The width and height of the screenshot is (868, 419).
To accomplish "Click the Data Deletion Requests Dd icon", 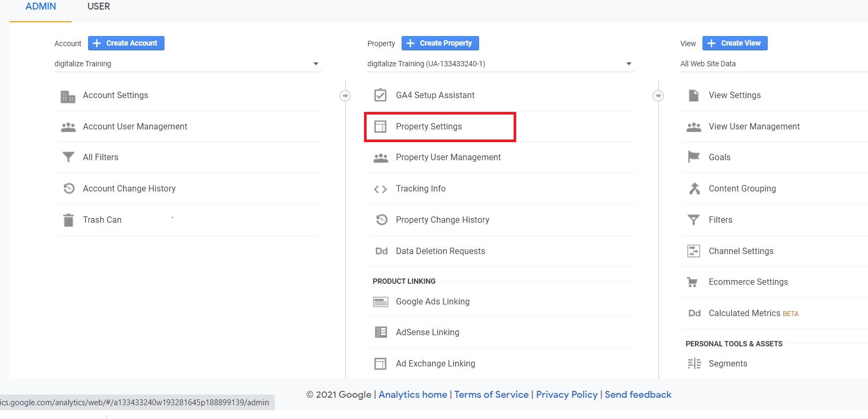I will [x=381, y=251].
